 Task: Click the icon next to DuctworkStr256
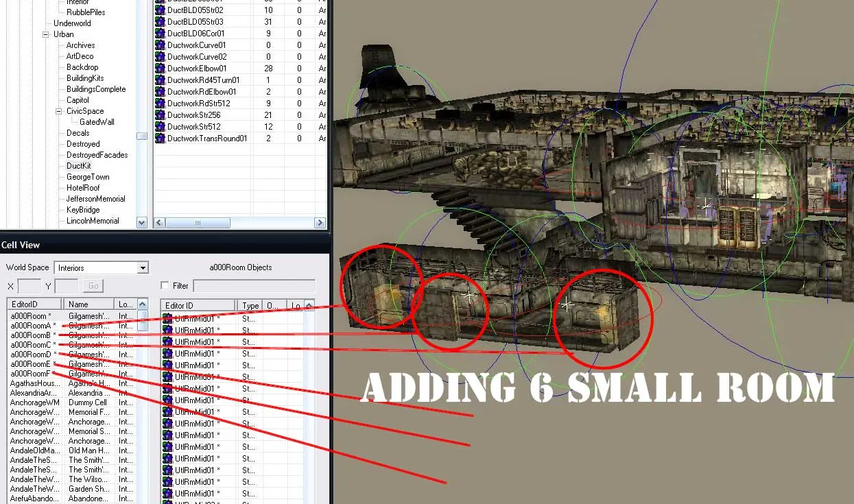(x=160, y=115)
